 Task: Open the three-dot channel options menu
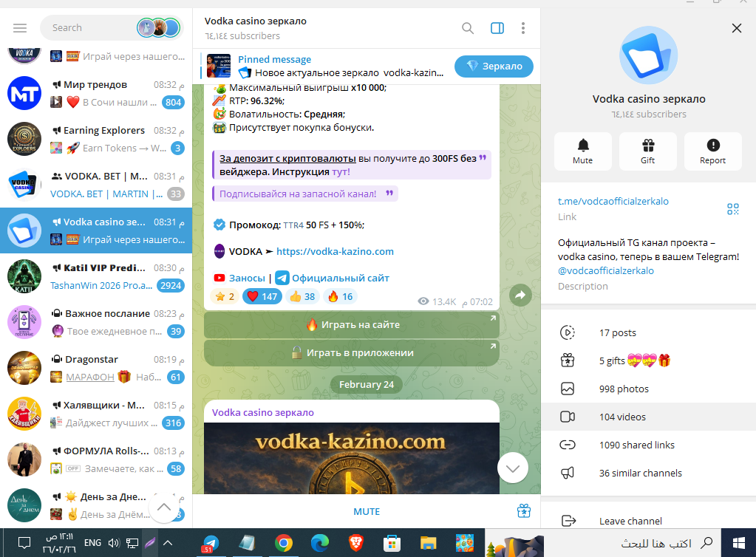point(523,28)
